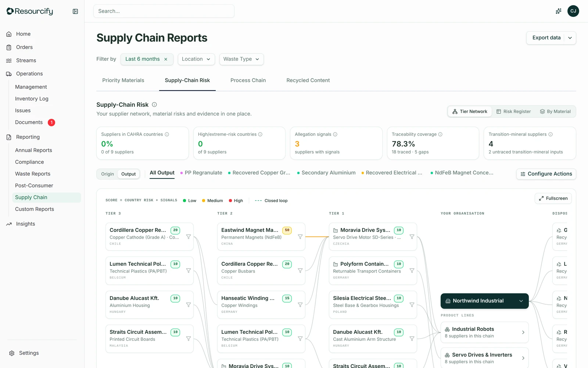Click Export data button
This screenshot has height=368, width=588.
tap(546, 38)
